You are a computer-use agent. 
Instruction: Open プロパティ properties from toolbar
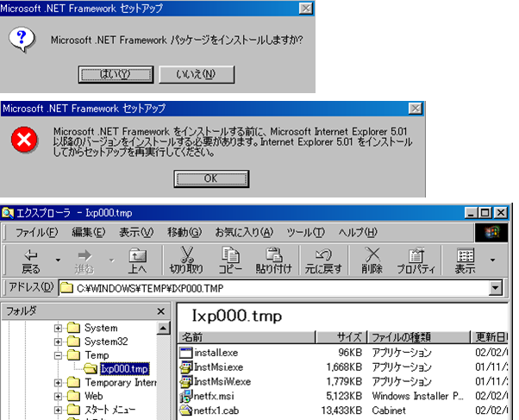(x=416, y=261)
